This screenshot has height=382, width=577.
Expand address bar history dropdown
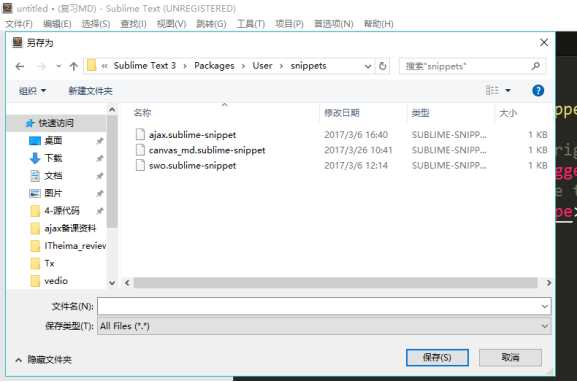click(367, 67)
